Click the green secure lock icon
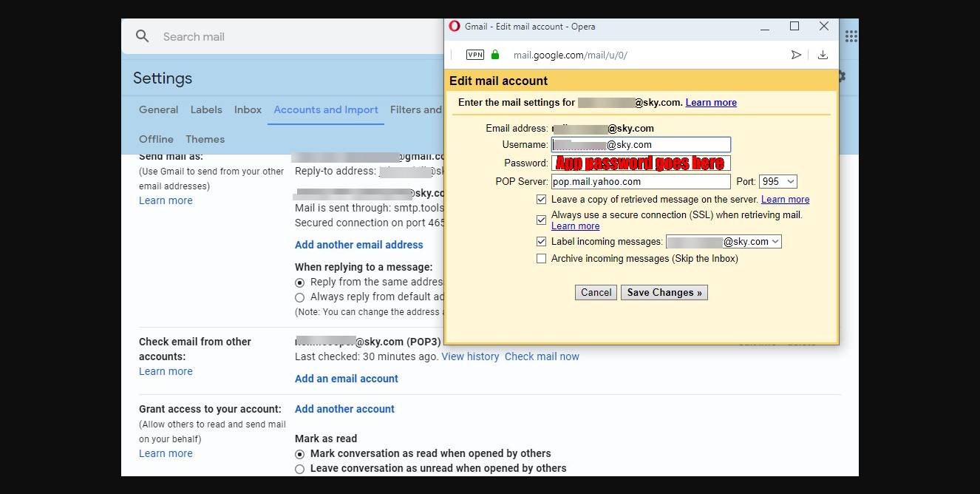The width and height of the screenshot is (980, 494). pos(495,55)
